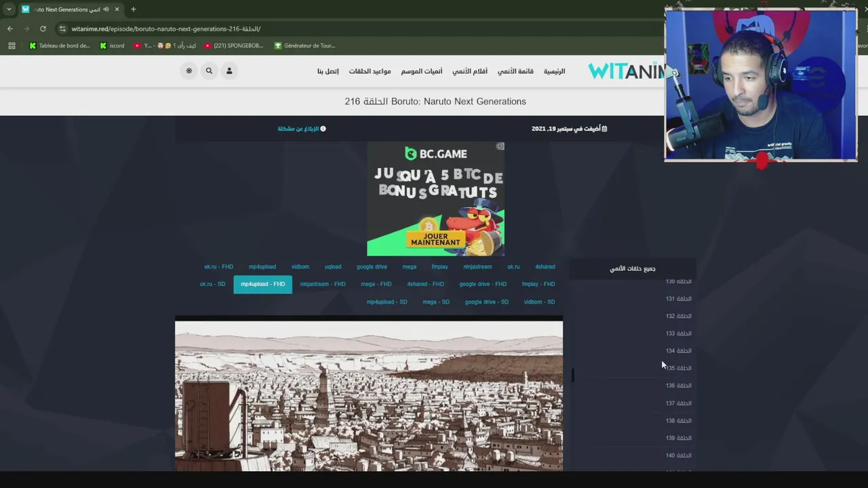Image resolution: width=868 pixels, height=488 pixels.
Task: Reload the page with the refresh icon
Action: coord(43,28)
